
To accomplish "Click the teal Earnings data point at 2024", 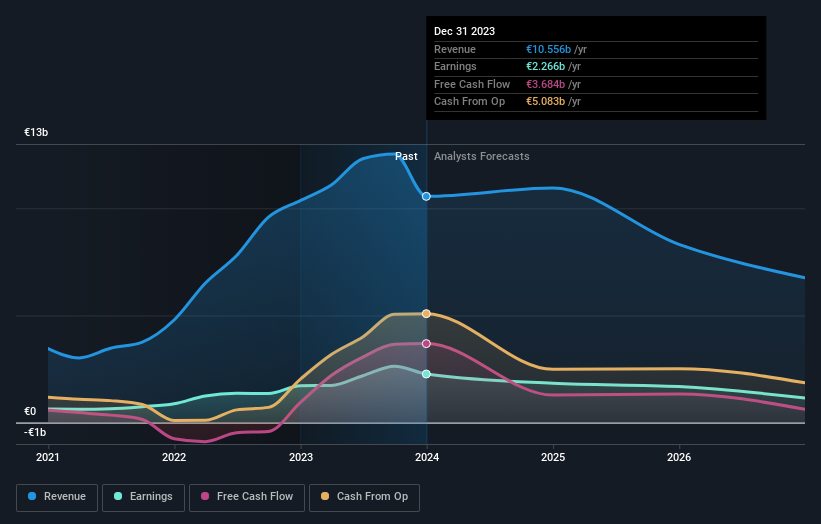I will tap(426, 374).
